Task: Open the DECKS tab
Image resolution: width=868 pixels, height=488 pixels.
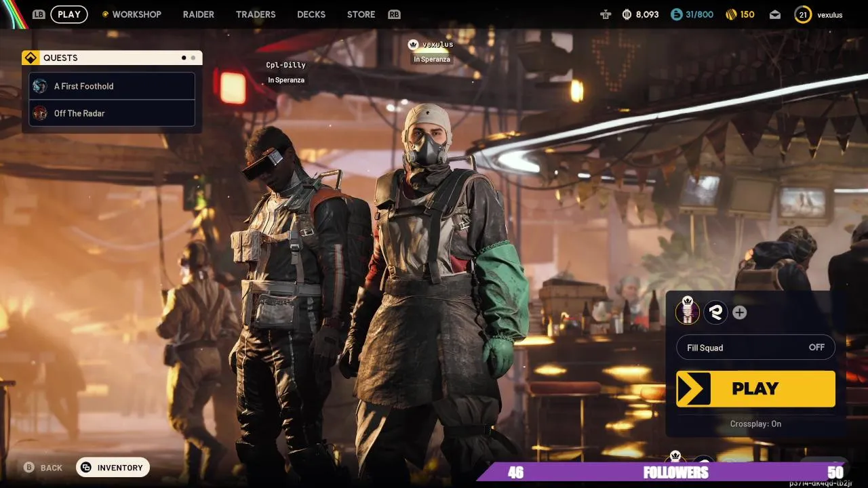Action: tap(311, 14)
